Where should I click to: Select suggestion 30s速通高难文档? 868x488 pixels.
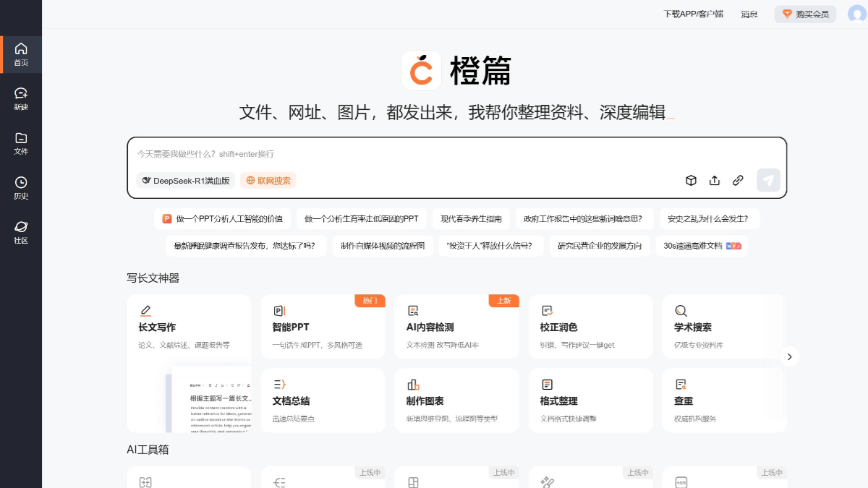point(701,246)
